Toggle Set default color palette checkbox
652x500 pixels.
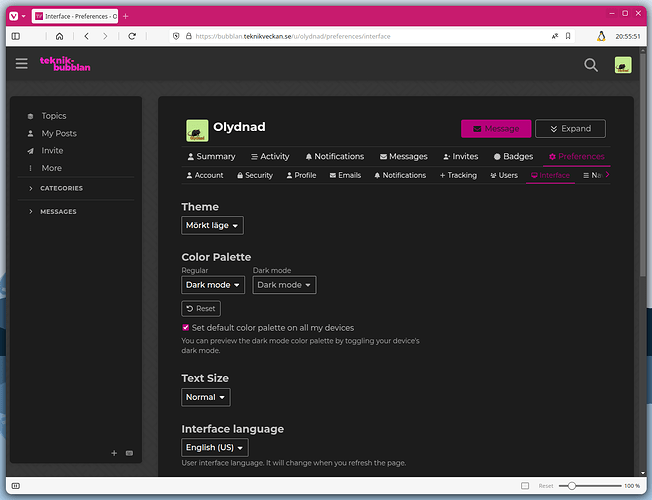click(185, 327)
